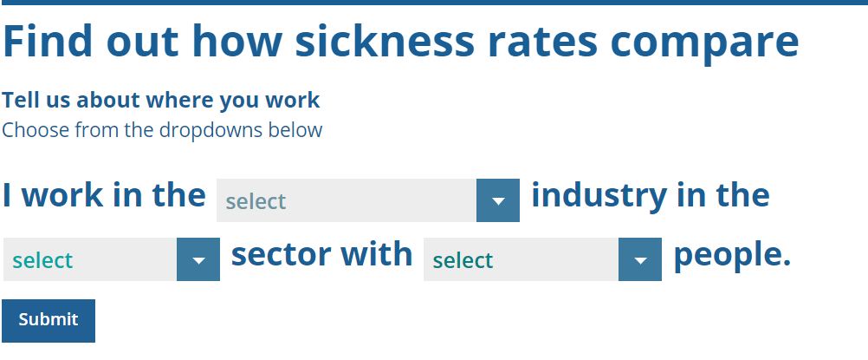Click 'select' placeholder in sector dropdown

pyautogui.click(x=43, y=260)
